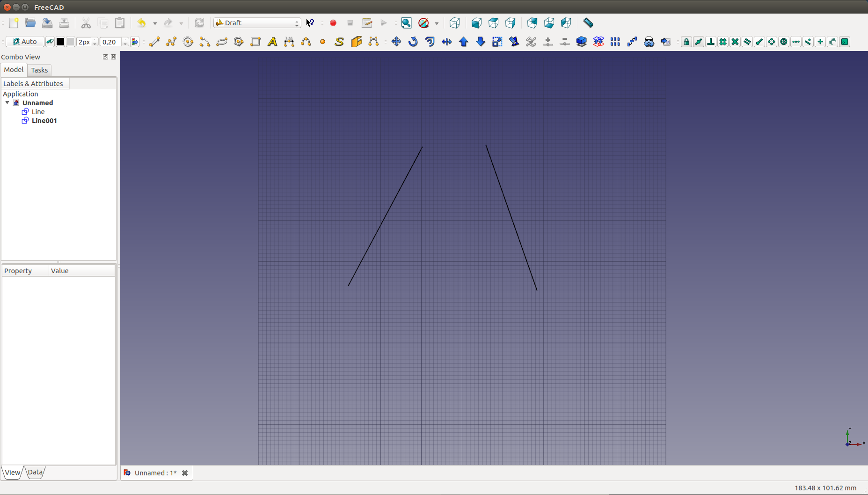868x495 pixels.
Task: Set the axonometric view cube
Action: (454, 23)
